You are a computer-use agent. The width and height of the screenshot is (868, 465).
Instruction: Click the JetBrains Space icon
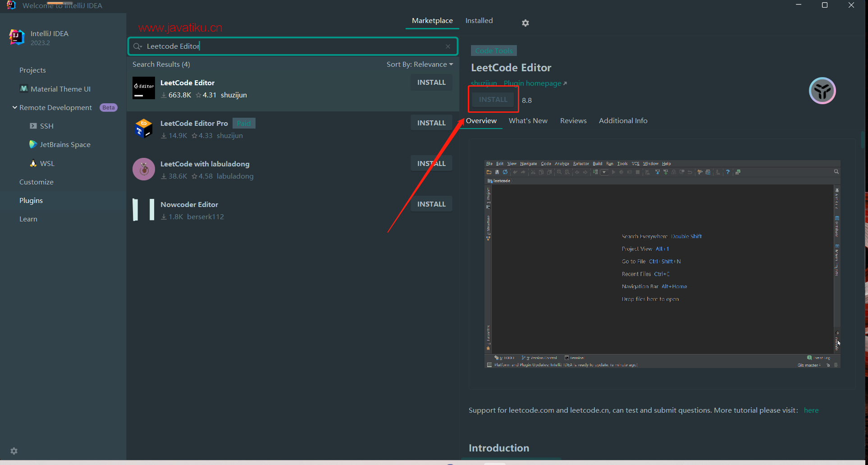[x=33, y=144]
